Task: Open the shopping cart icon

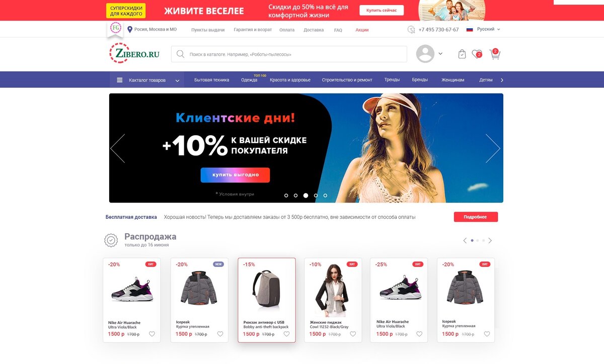Action: 495,54
